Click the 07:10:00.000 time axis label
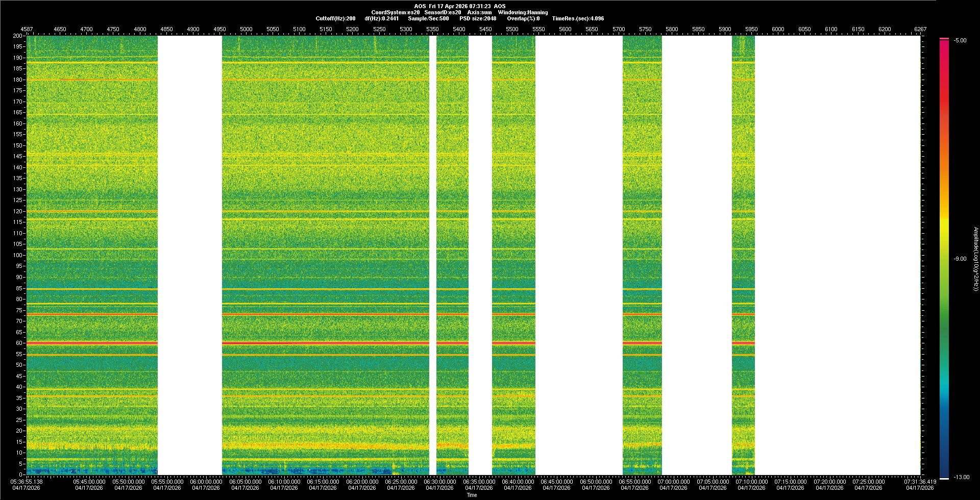Screen dimensions: 980x500 (751, 482)
